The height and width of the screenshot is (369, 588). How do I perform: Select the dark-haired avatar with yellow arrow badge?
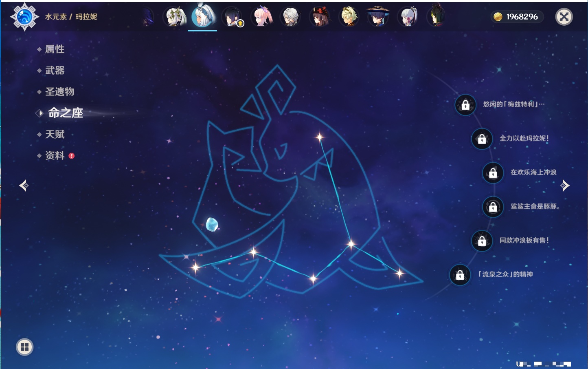[233, 17]
